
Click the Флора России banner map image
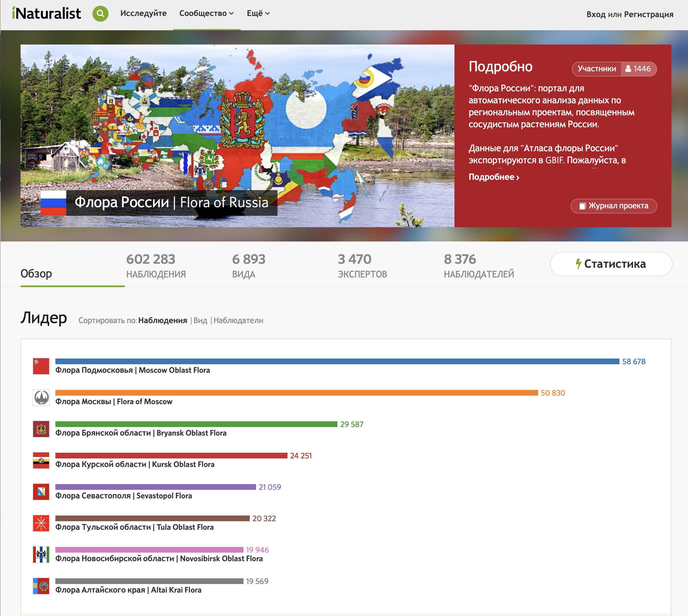coord(237,136)
